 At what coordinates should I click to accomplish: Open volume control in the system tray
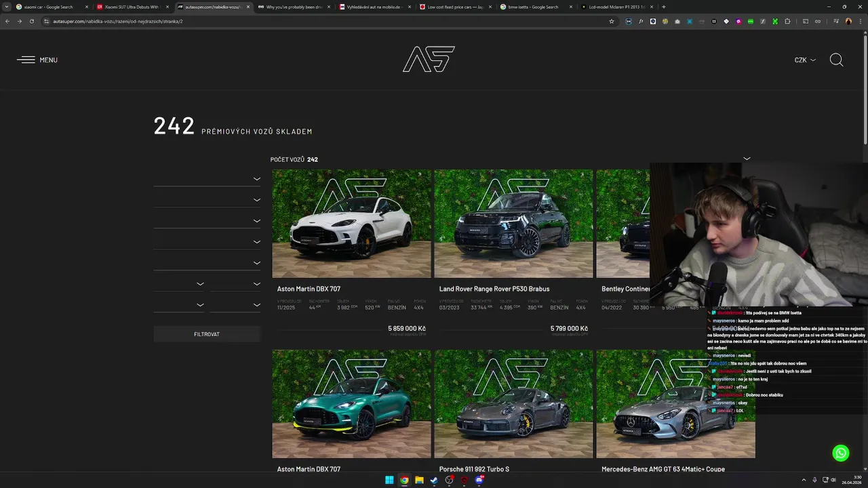[x=833, y=480]
